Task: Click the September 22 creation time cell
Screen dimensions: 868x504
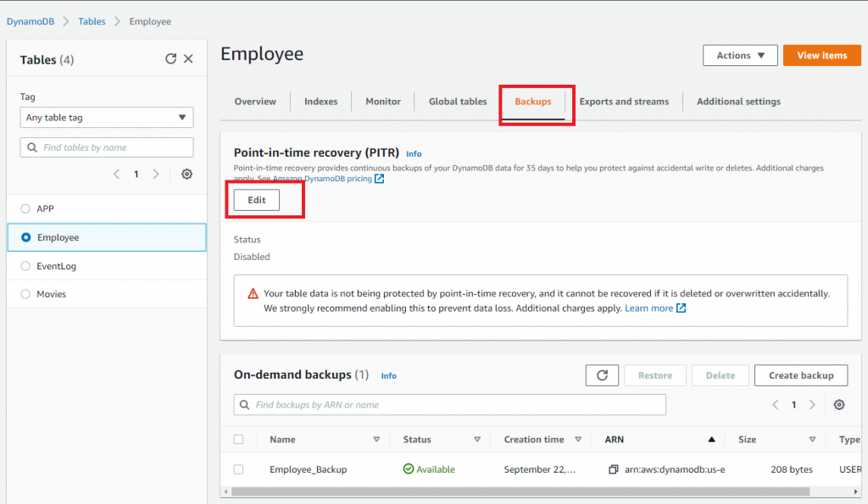Action: click(x=540, y=469)
